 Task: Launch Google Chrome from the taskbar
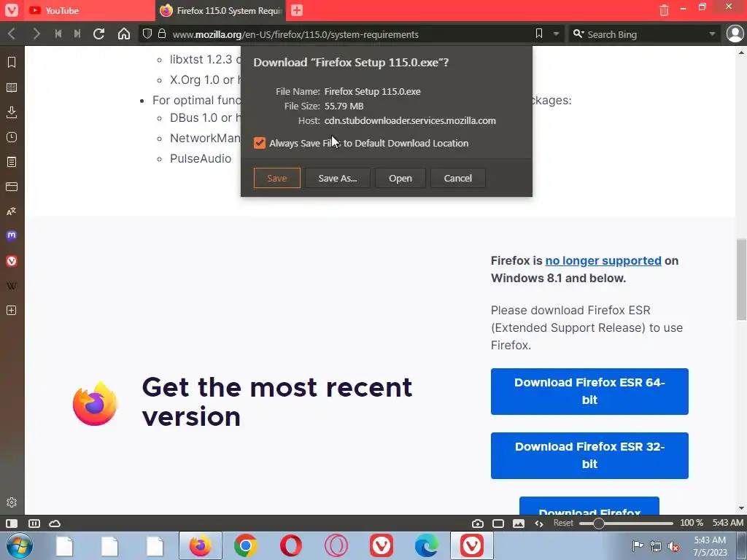pos(246,545)
